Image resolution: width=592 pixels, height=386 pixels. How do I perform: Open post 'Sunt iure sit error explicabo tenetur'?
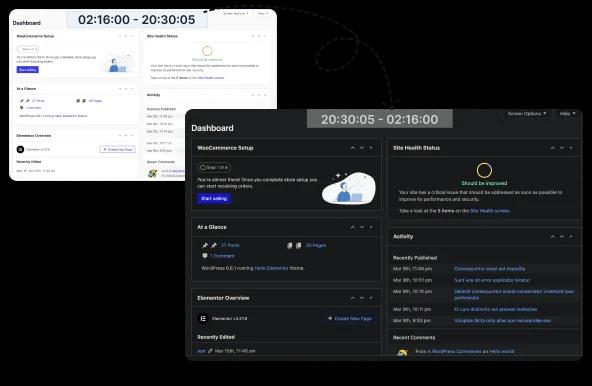pos(492,280)
